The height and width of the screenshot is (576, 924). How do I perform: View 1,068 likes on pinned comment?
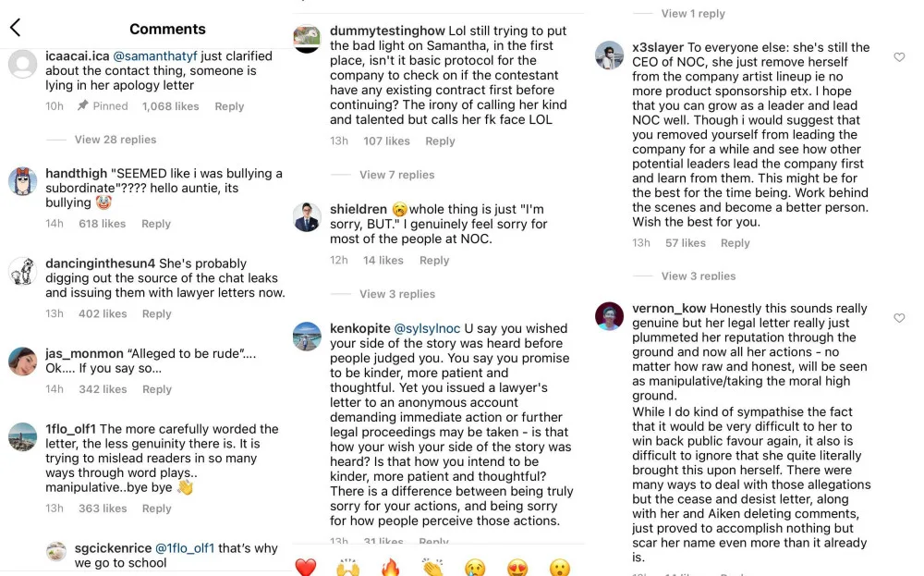171,106
